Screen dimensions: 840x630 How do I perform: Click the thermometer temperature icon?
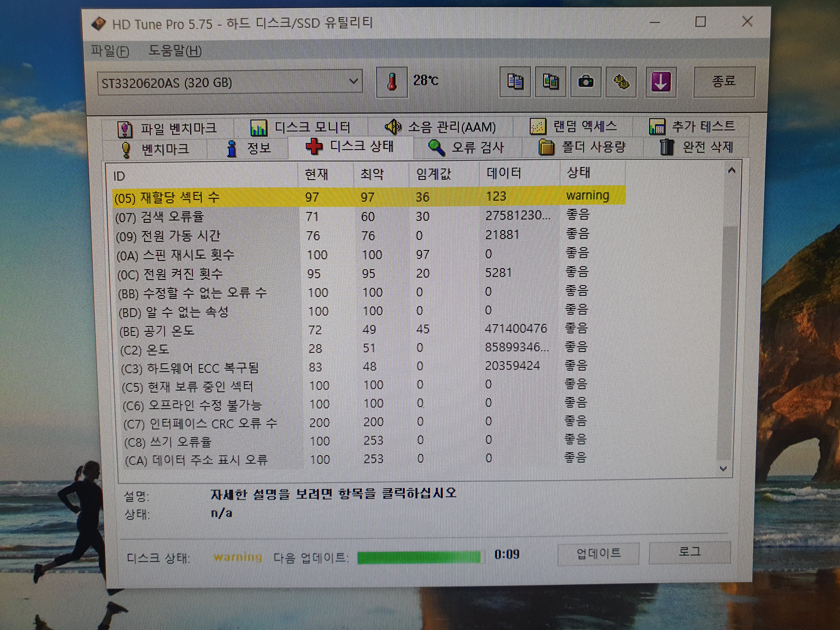tap(392, 82)
